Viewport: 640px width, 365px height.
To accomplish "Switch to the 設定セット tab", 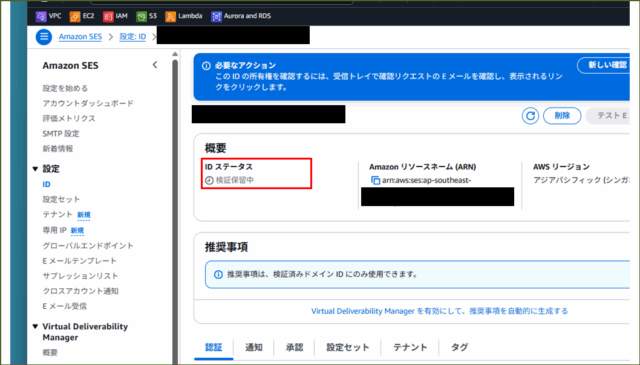I will point(348,347).
